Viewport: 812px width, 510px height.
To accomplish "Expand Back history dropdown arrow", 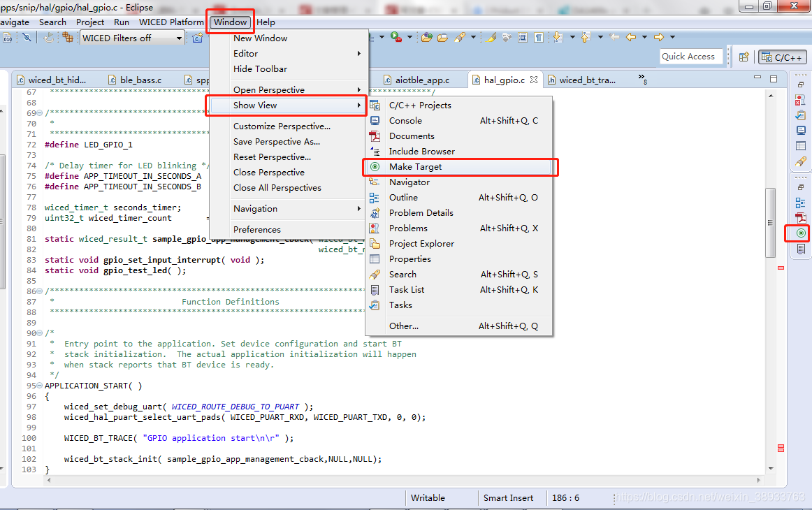I will (645, 37).
